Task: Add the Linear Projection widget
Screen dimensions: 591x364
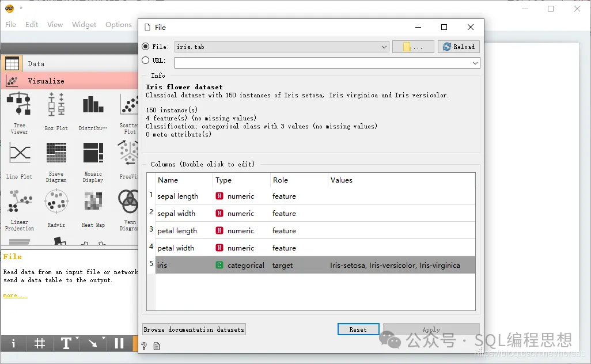Action: (19, 210)
